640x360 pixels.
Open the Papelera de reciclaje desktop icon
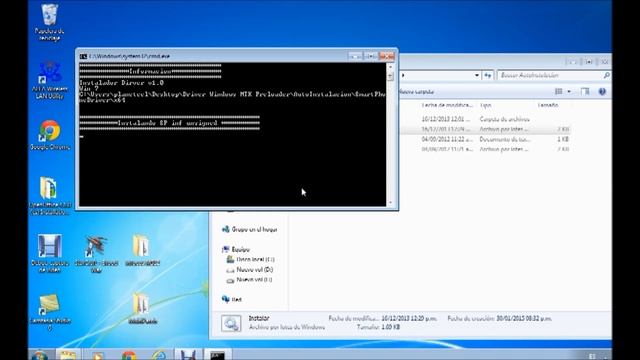pos(49,22)
